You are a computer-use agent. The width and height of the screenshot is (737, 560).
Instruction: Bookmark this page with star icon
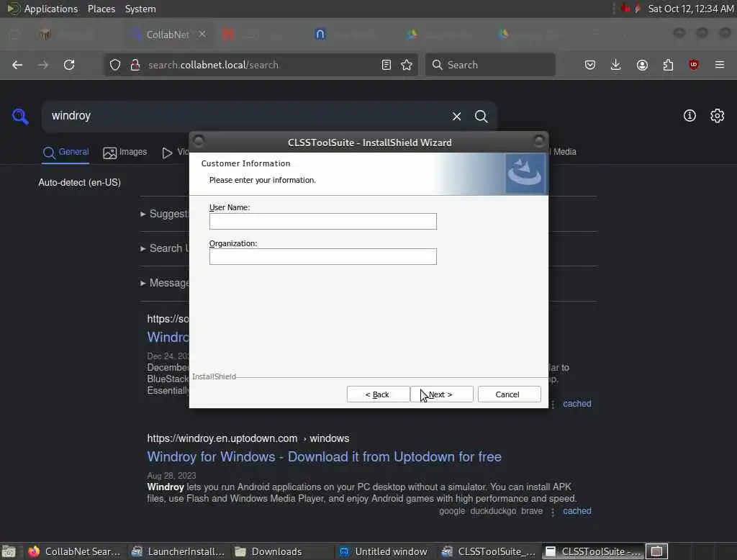point(407,65)
